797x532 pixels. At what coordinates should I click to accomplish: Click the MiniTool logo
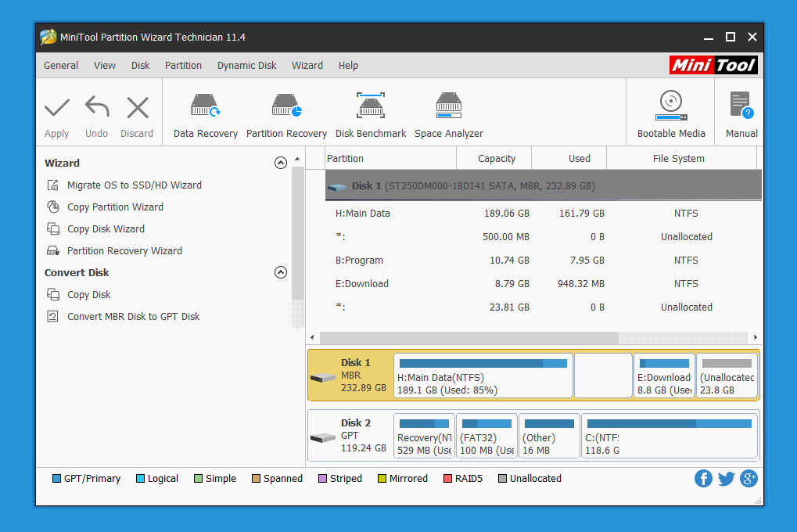point(713,65)
